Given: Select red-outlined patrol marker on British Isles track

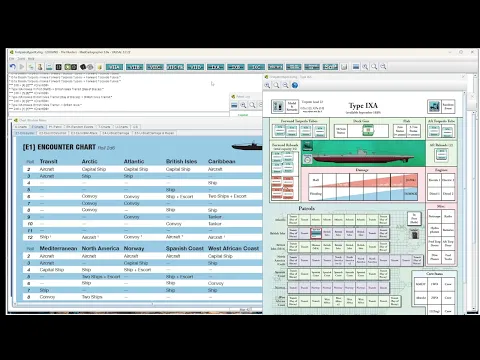Looking at the screenshot, I should click(x=316, y=233).
